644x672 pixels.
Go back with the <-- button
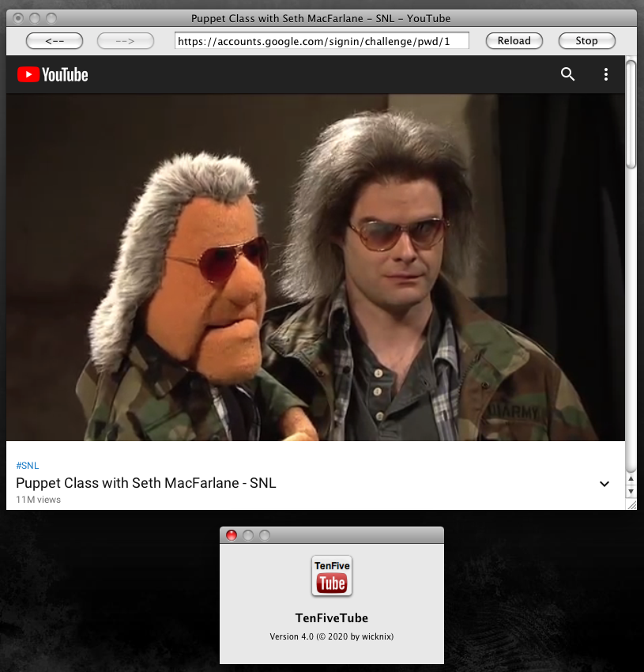click(55, 40)
